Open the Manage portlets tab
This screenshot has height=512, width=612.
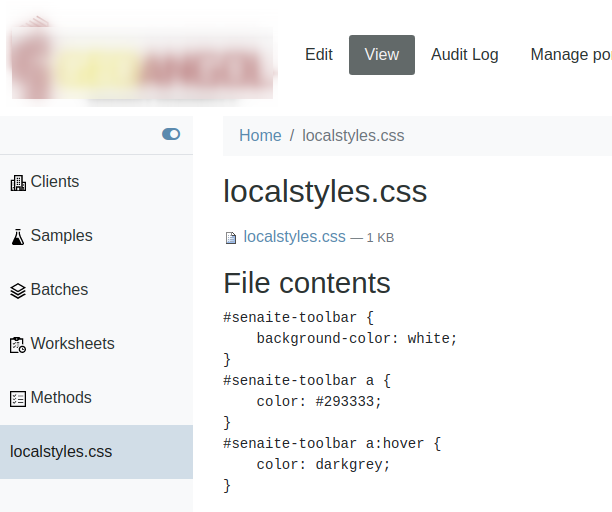pyautogui.click(x=571, y=55)
